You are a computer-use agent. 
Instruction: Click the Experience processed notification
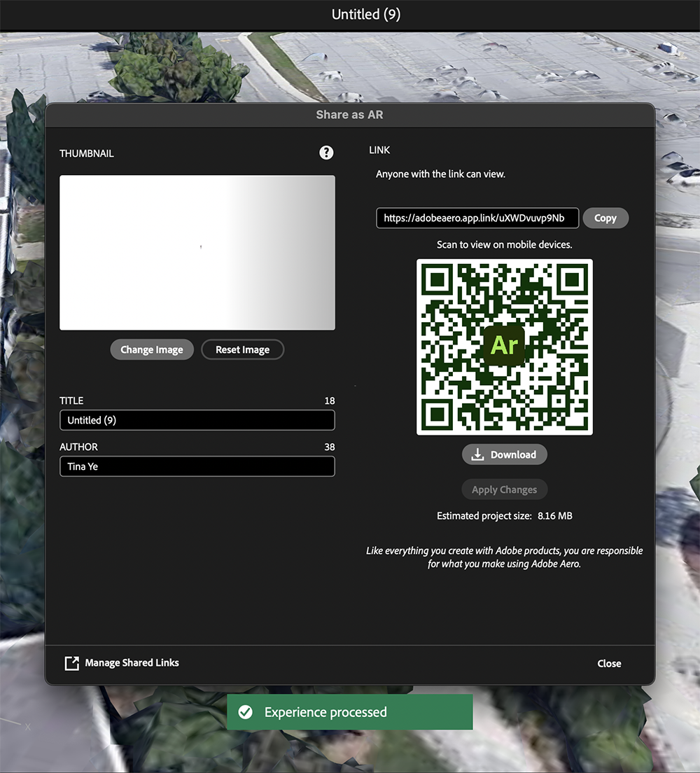[x=350, y=711]
